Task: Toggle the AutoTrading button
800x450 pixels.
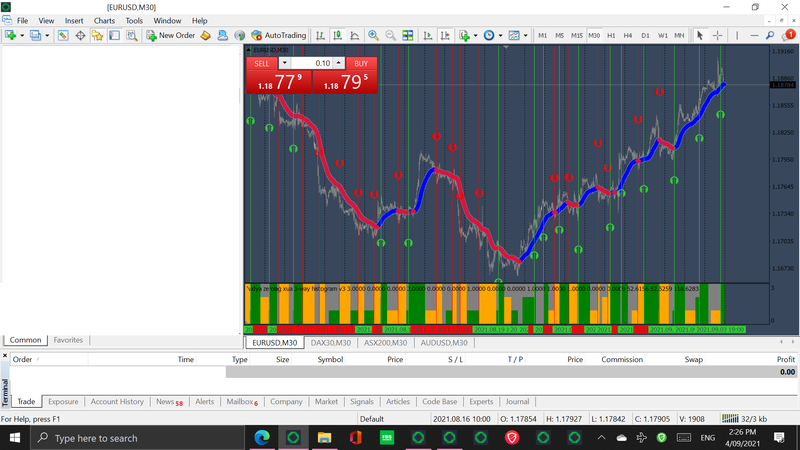Action: pos(279,35)
